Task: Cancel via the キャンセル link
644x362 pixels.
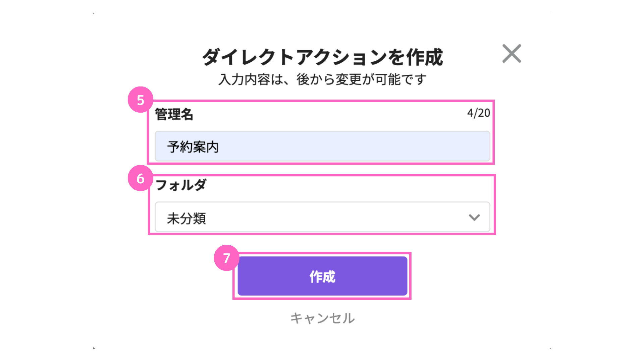Action: point(322,318)
